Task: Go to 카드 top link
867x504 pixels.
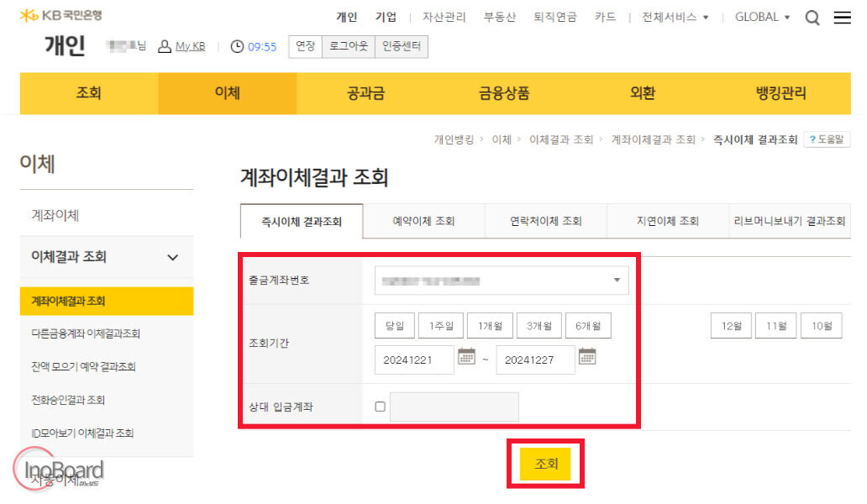Action: click(x=605, y=17)
